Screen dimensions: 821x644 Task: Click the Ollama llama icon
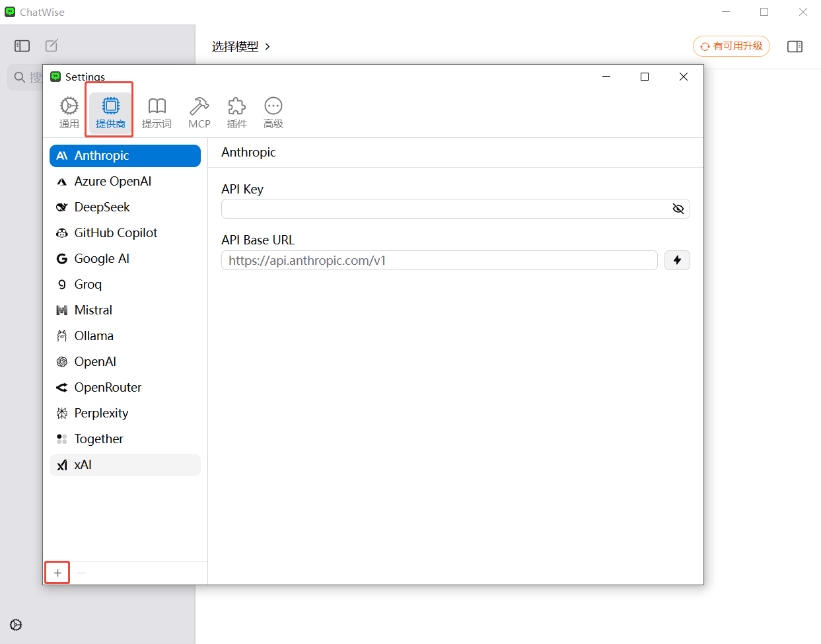pyautogui.click(x=62, y=336)
